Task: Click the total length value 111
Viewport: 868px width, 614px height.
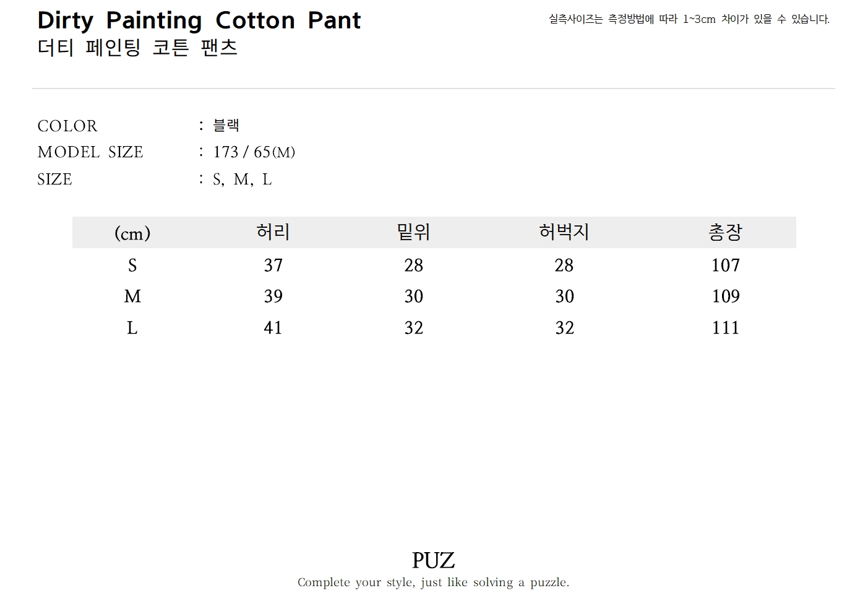Action: (x=725, y=328)
